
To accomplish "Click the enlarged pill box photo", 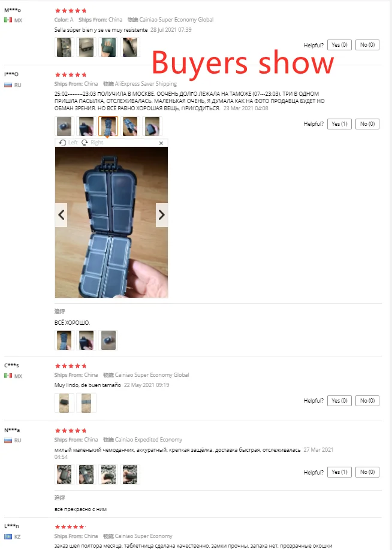I will 111,222.
